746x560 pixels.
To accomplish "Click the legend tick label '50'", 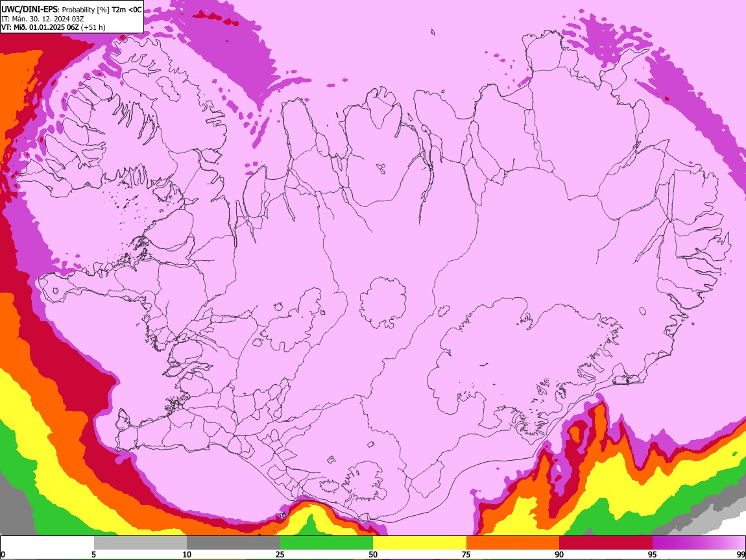I will [373, 554].
